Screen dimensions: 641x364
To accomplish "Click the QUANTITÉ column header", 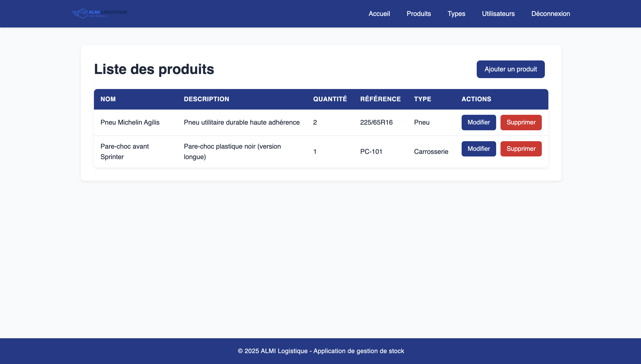I will tap(330, 99).
